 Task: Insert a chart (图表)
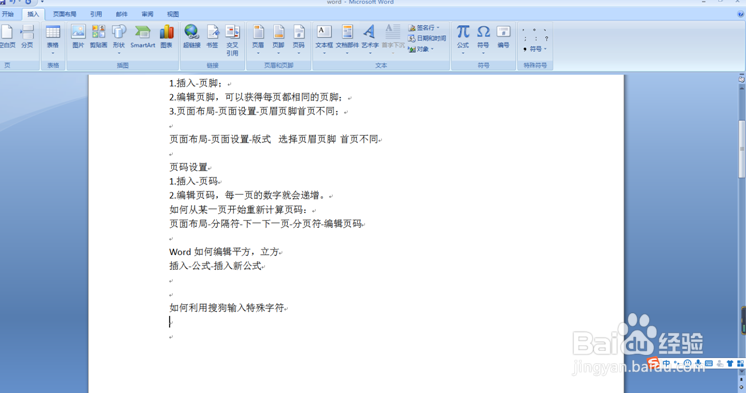(x=166, y=37)
